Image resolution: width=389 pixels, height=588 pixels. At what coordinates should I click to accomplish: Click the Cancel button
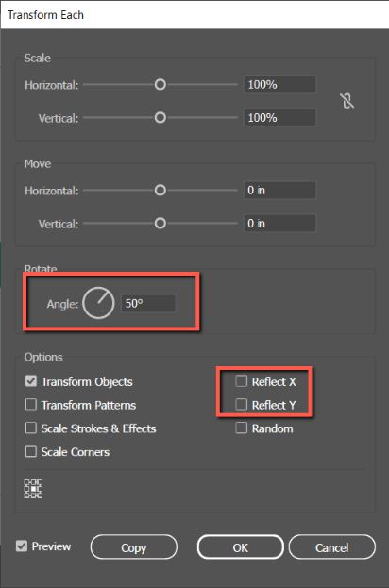click(332, 547)
